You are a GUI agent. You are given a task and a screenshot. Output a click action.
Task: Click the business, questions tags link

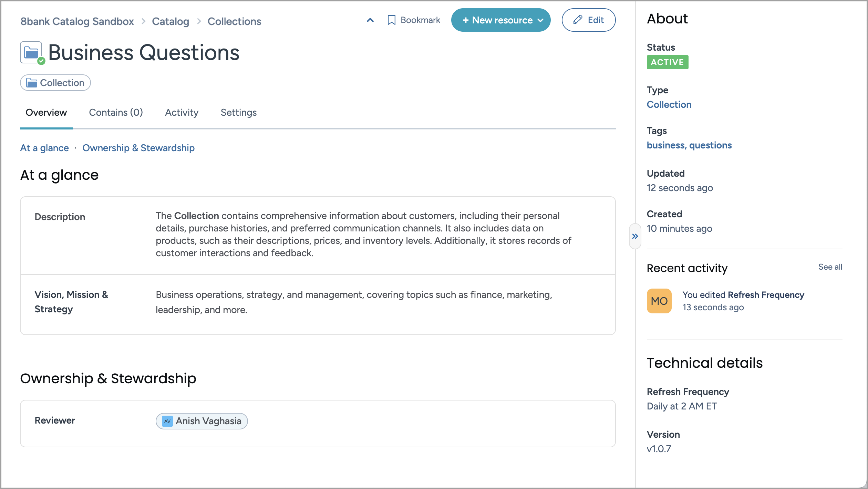(x=689, y=145)
